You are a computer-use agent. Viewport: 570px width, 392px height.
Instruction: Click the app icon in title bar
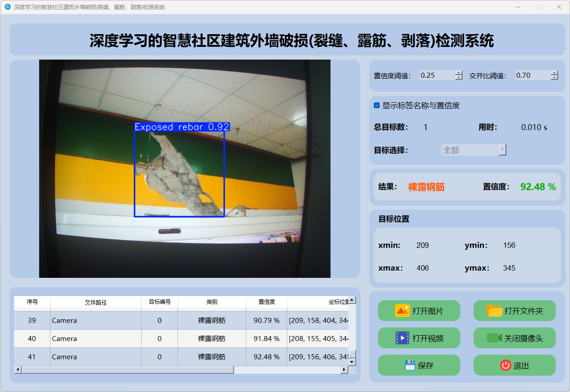coord(7,7)
